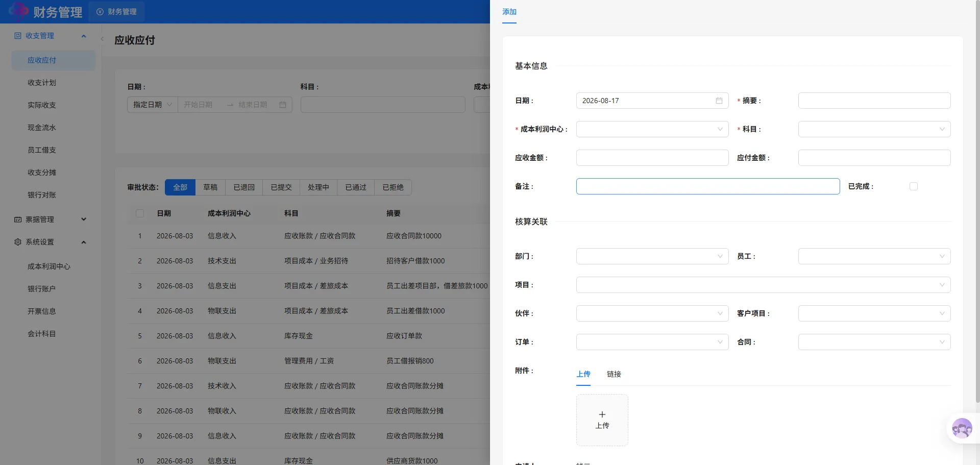The width and height of the screenshot is (980, 465).
Task: Click the 开始日期 filter field
Action: pyautogui.click(x=202, y=105)
